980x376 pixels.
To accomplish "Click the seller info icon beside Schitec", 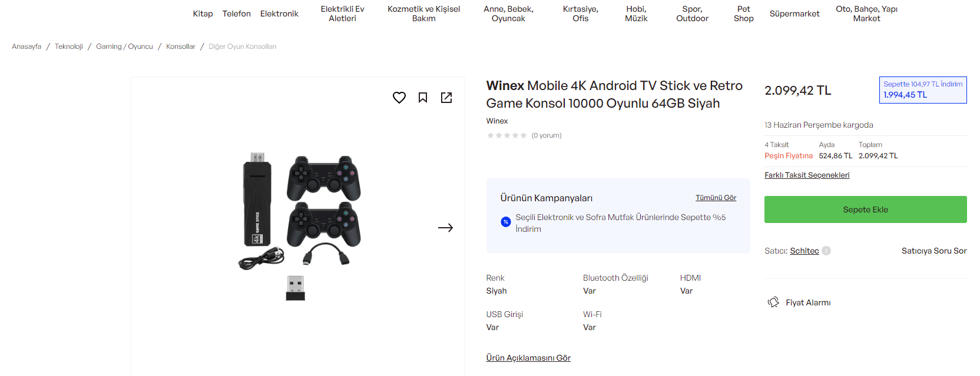I will [826, 251].
